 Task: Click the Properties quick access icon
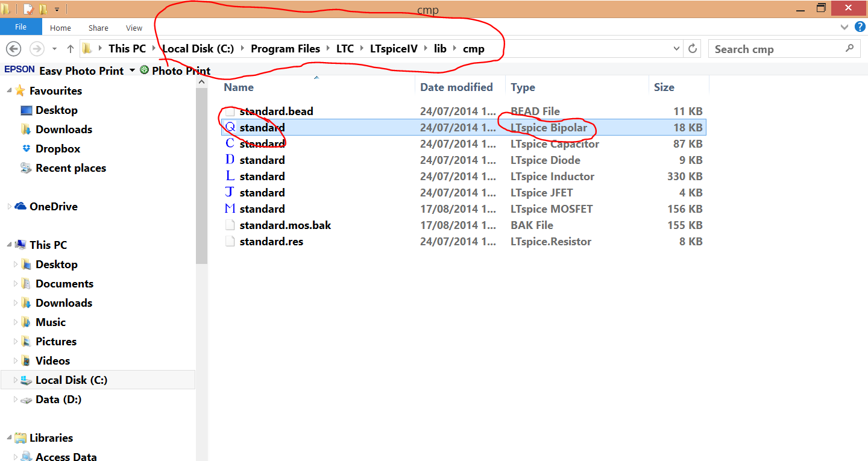pyautogui.click(x=28, y=9)
